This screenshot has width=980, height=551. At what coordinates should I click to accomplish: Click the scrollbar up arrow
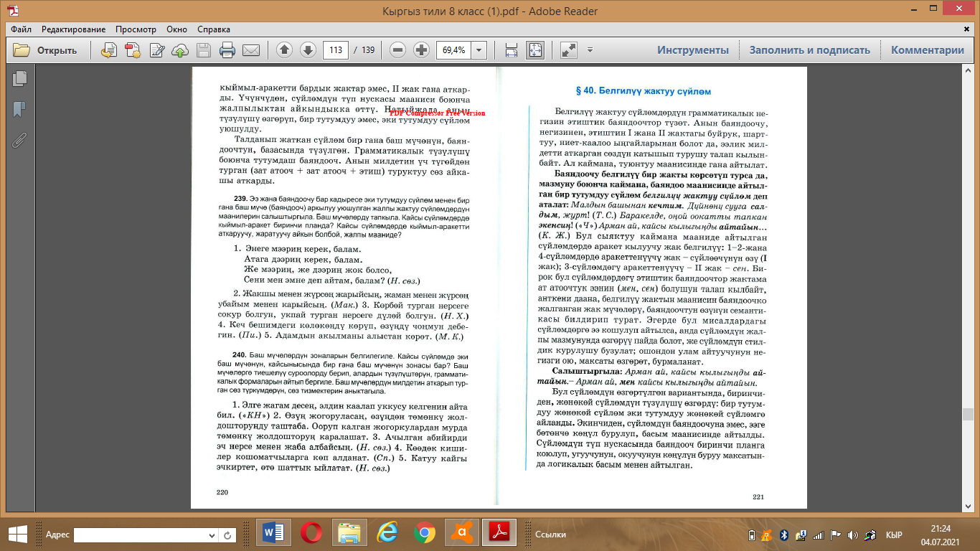tap(968, 72)
